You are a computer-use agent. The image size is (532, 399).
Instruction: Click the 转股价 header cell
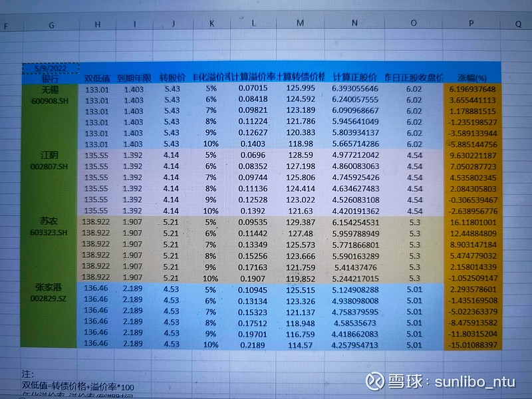tap(173, 78)
